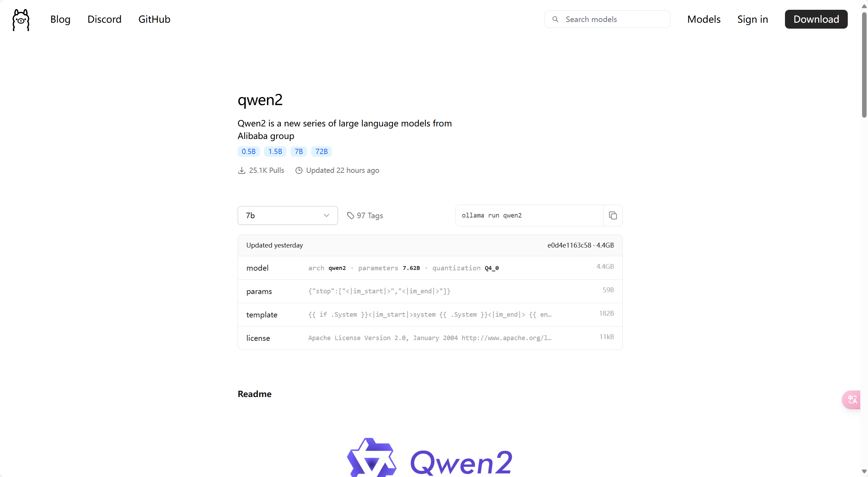
Task: Click the Models navigation link
Action: point(704,19)
